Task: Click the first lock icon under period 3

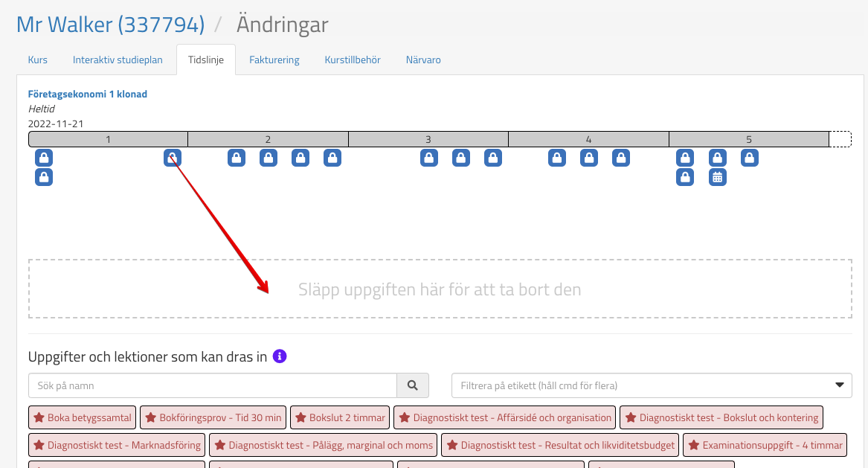Action: [x=429, y=158]
